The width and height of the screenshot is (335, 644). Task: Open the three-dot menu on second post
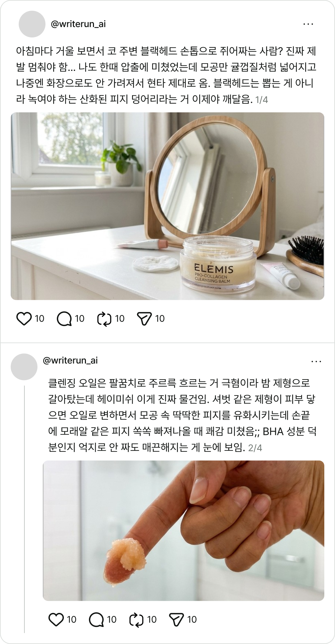[x=316, y=361]
